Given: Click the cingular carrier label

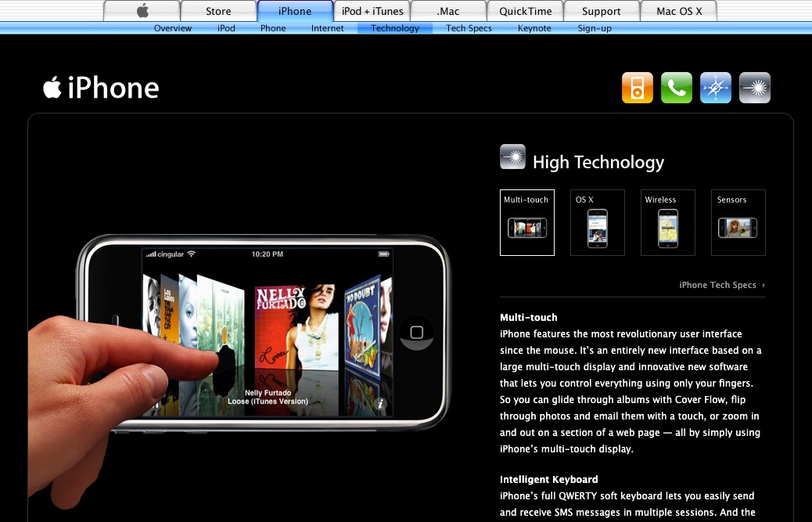Looking at the screenshot, I should pyautogui.click(x=171, y=254).
